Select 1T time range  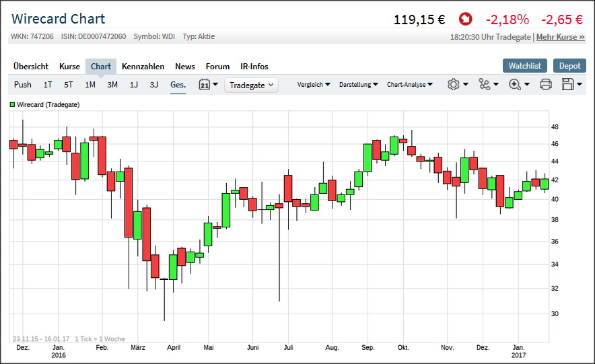[47, 85]
